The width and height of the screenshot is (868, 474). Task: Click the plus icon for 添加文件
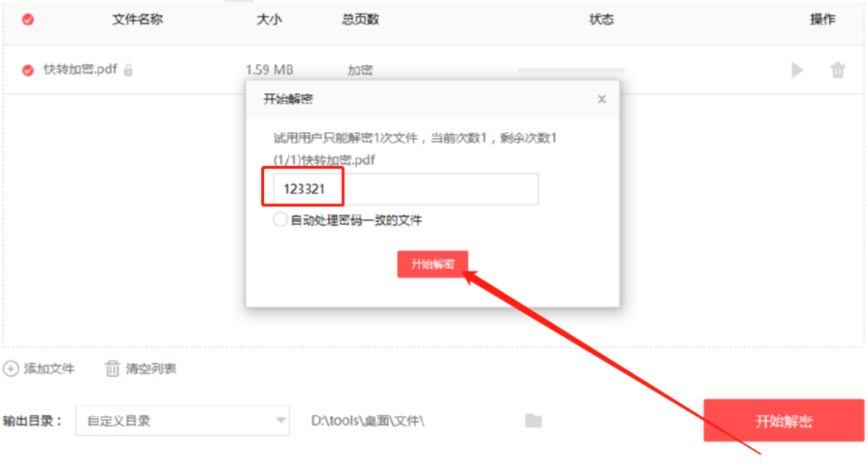tap(11, 369)
